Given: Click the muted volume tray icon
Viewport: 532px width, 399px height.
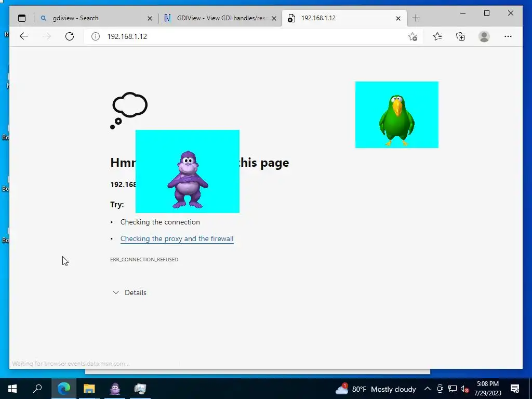Looking at the screenshot, I should coord(464,389).
